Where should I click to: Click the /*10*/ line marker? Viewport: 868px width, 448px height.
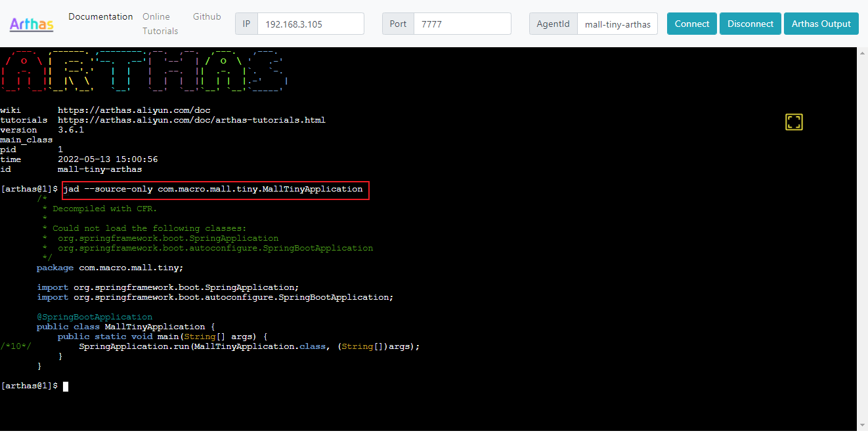click(x=16, y=346)
